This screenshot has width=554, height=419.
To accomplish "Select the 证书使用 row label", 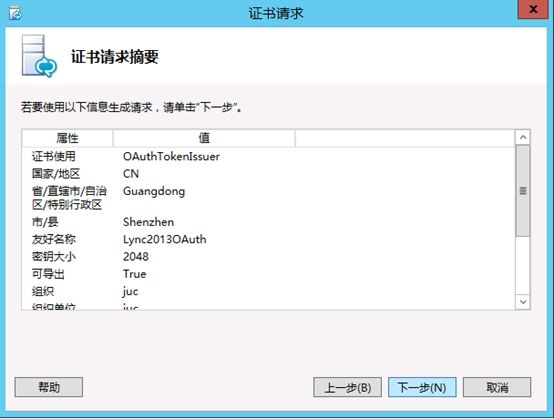I will [54, 156].
